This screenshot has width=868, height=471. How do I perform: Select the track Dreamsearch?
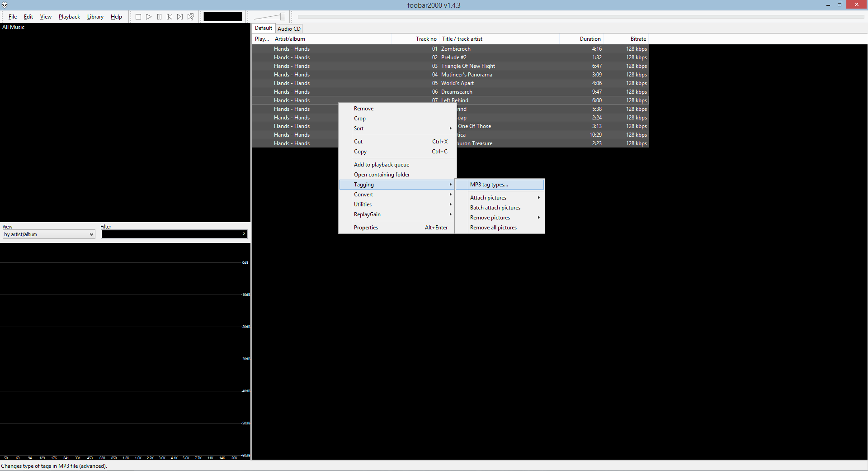(450, 92)
